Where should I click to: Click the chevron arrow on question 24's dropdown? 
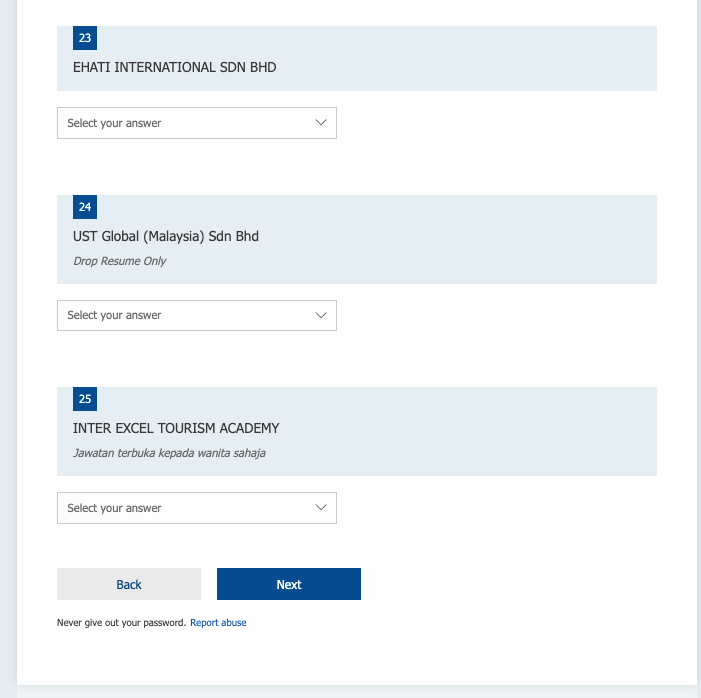tap(321, 315)
